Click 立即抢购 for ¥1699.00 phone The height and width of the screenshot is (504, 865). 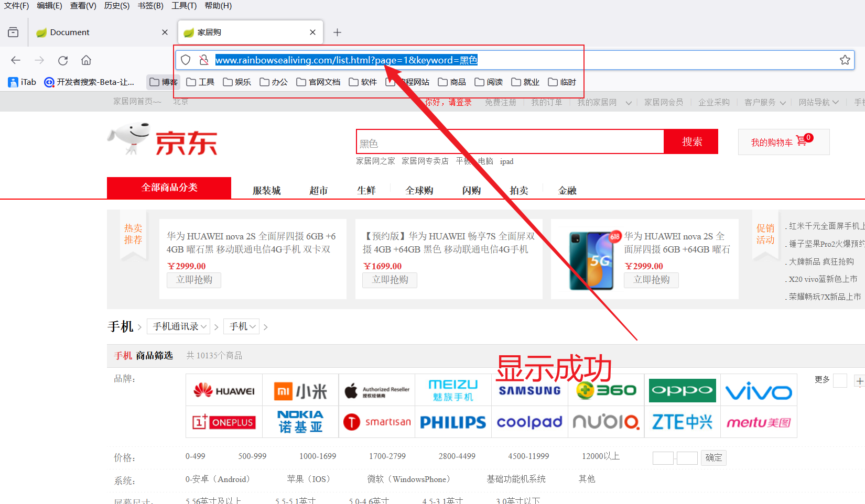[x=390, y=280]
